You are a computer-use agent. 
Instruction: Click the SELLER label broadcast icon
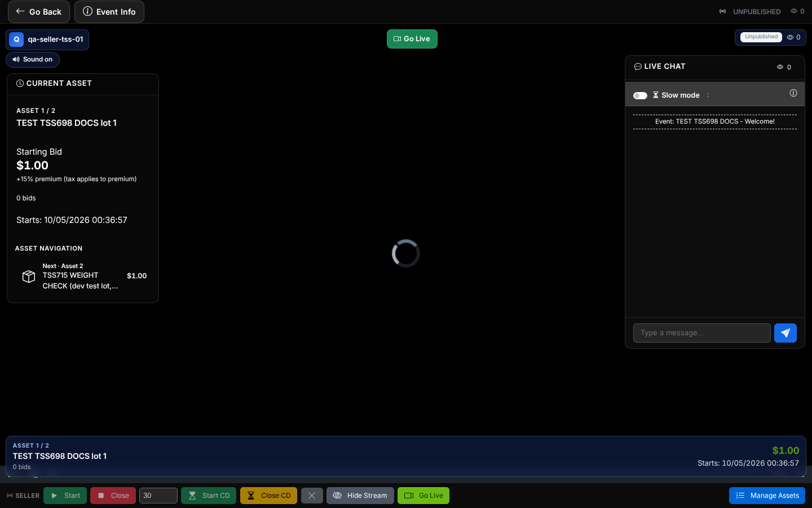coord(10,496)
